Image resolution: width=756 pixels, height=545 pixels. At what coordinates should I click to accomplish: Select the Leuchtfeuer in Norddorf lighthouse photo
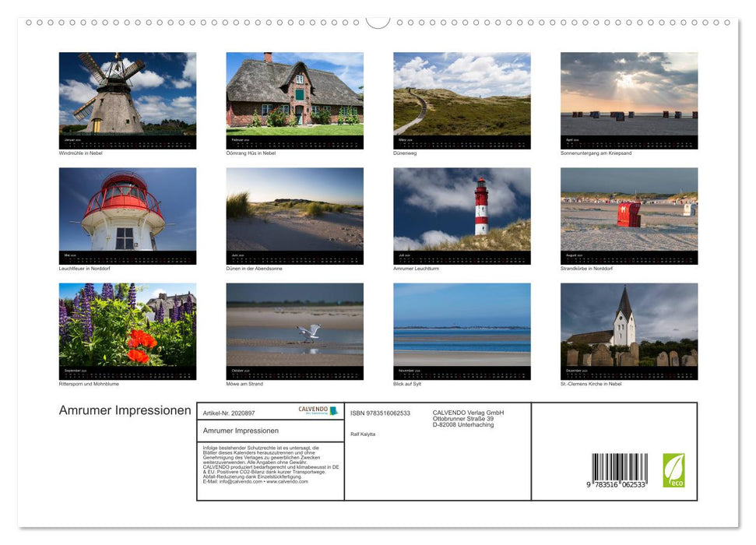(127, 215)
